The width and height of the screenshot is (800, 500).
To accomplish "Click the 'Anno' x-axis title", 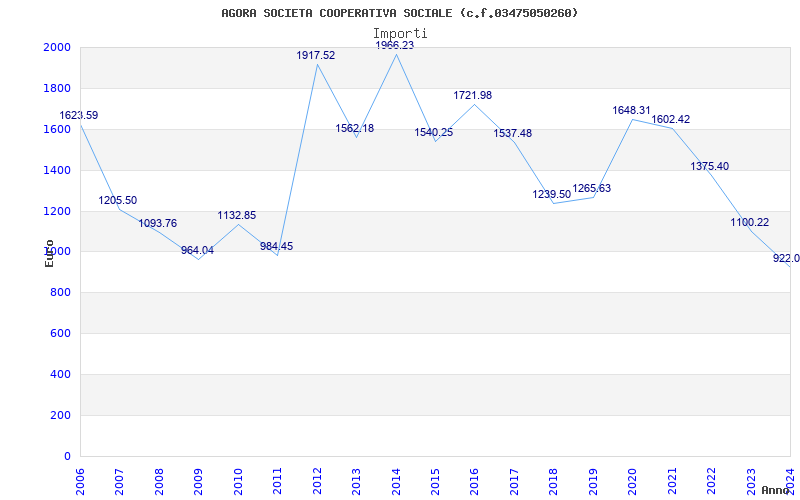I will pos(776,490).
